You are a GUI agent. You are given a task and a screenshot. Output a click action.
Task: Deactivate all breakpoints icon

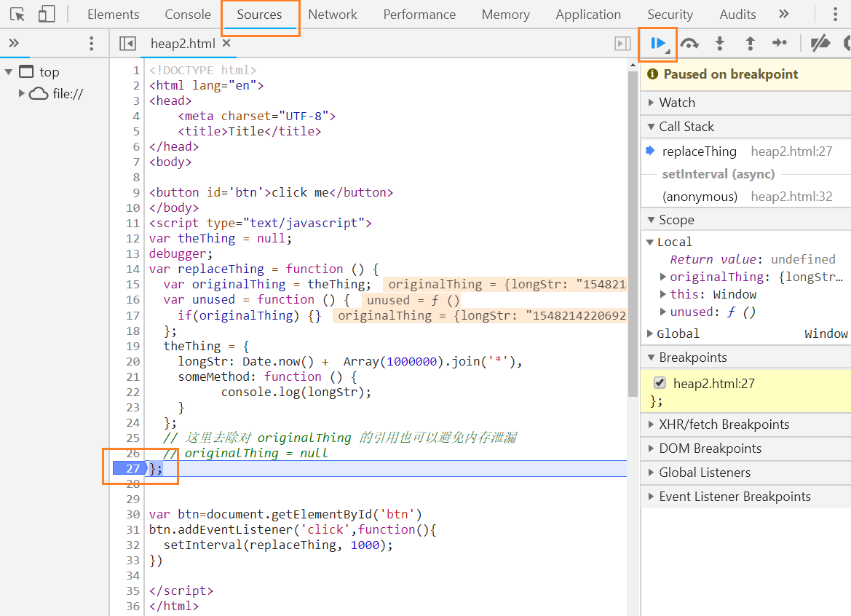(x=820, y=44)
